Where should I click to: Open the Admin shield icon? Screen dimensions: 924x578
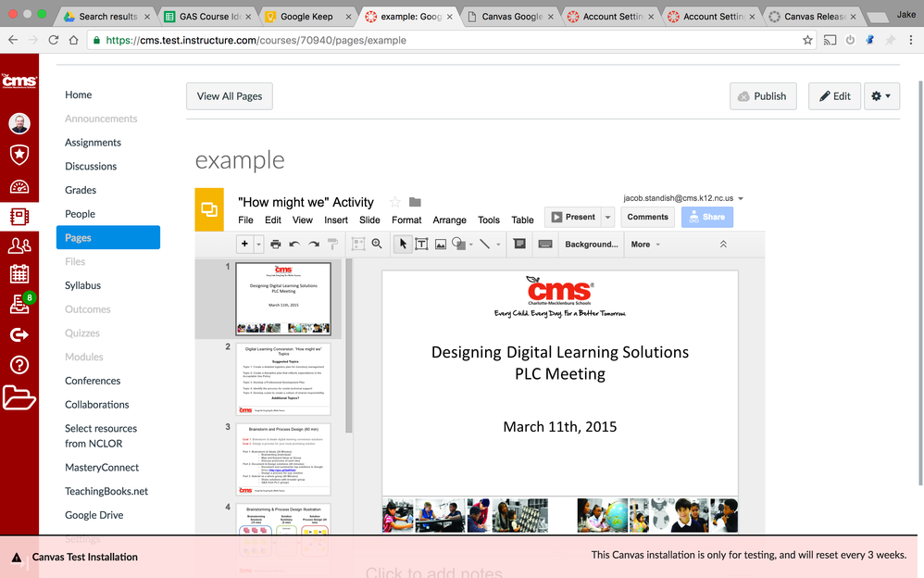tap(19, 155)
